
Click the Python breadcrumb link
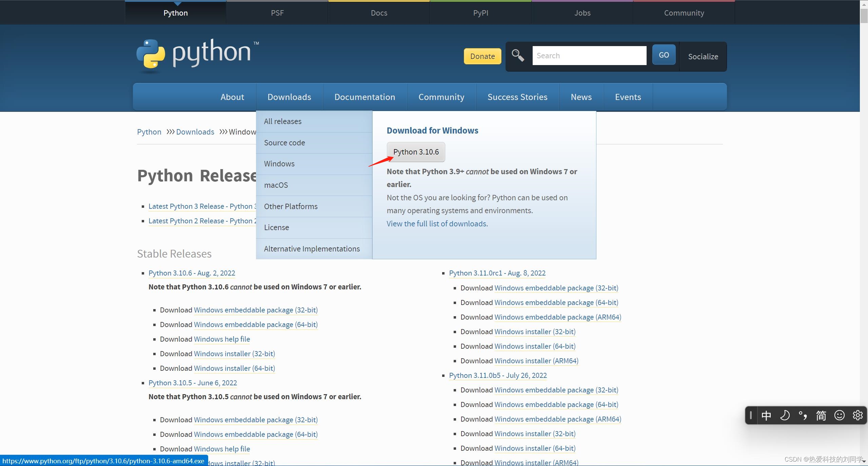149,132
